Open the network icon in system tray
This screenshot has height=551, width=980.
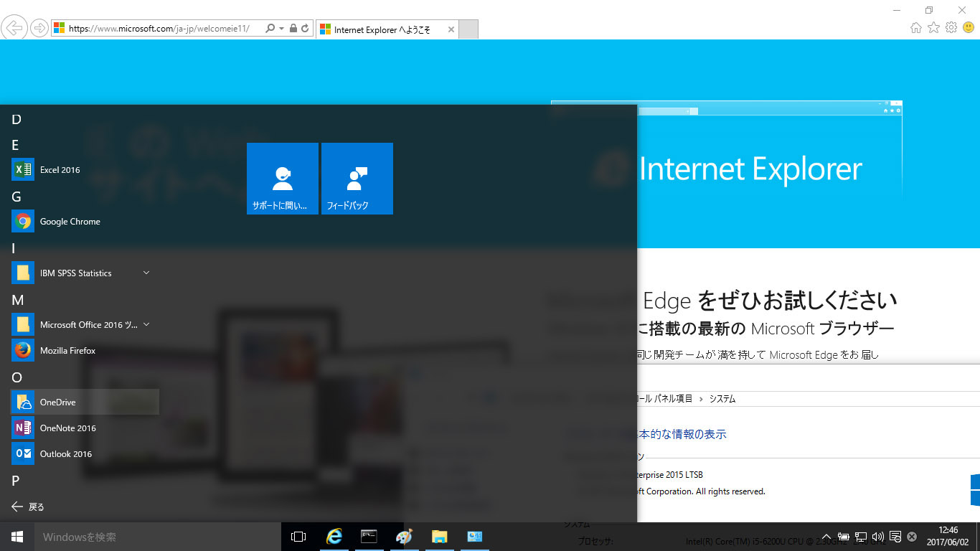861,537
